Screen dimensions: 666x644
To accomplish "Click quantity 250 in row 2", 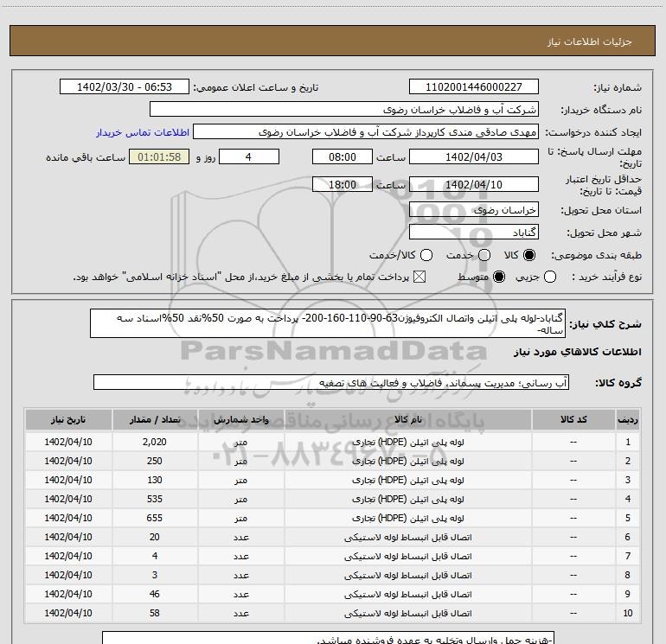I will coord(155,461).
